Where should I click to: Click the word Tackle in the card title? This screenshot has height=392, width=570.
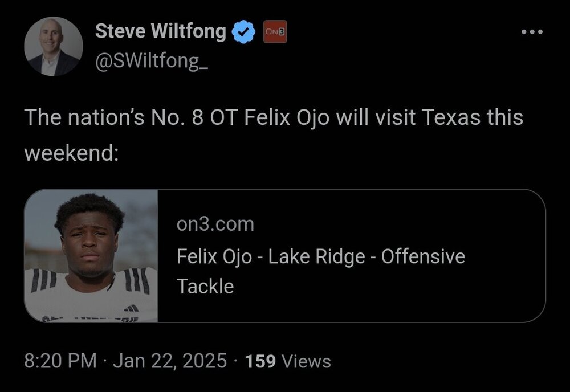coord(205,286)
